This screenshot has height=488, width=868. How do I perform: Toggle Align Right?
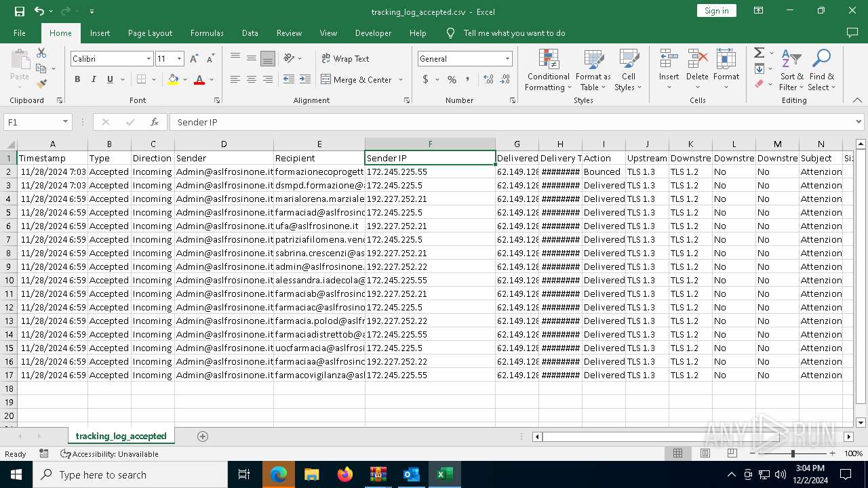click(x=268, y=79)
